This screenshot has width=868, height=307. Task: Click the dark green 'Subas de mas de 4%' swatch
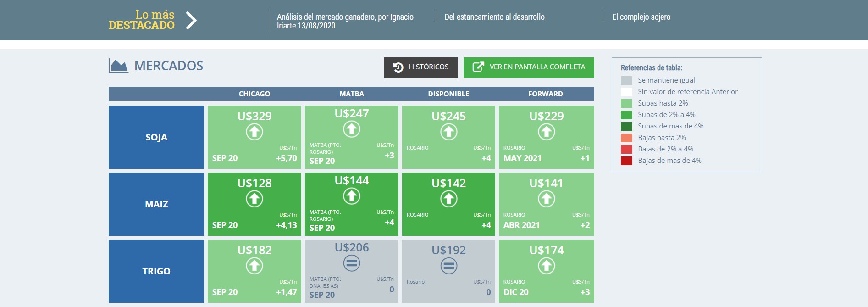click(x=626, y=126)
